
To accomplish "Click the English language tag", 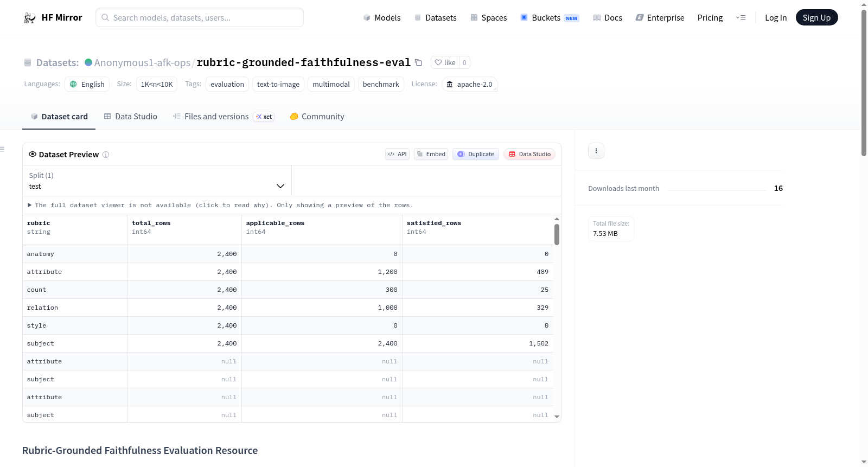I will [x=87, y=84].
